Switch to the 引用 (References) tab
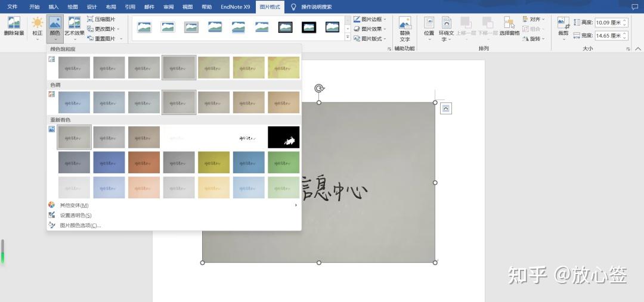 (130, 7)
